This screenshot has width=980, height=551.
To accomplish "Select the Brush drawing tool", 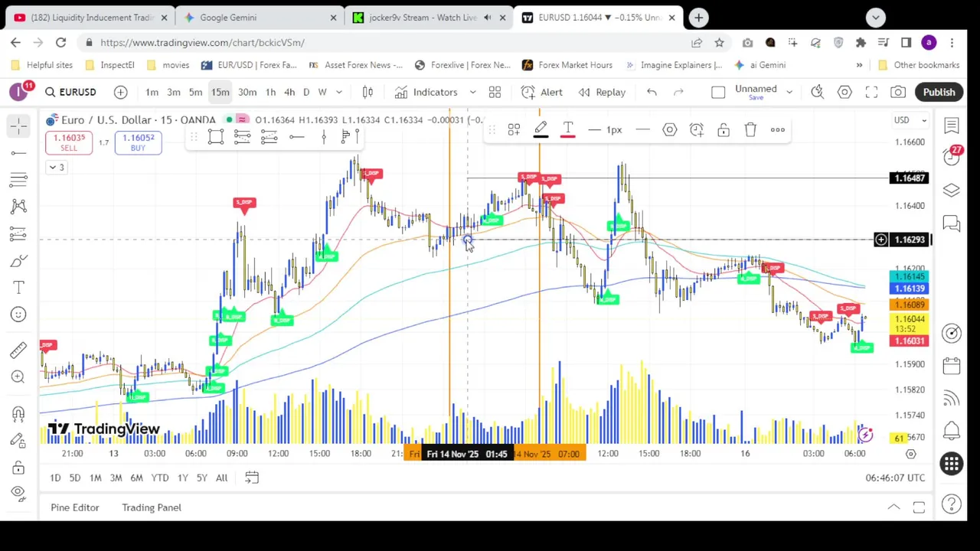I will (x=18, y=261).
